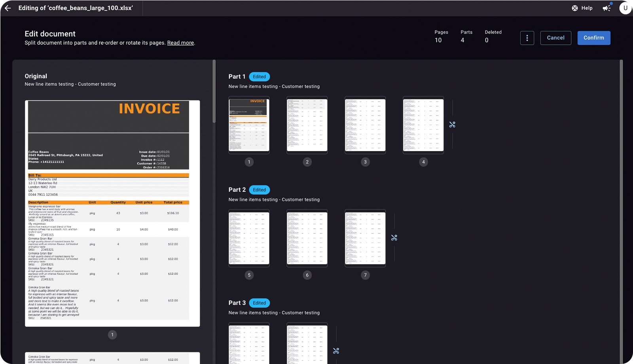
Task: Click the original invoice page 1 preview
Action: 112,214
